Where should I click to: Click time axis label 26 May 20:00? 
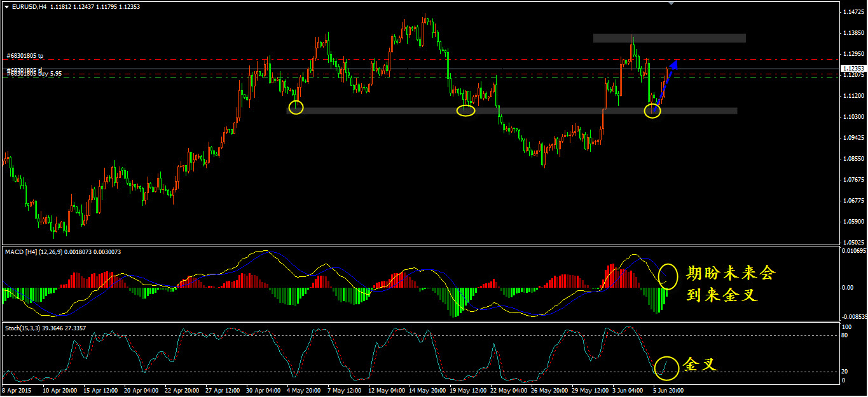[x=549, y=389]
